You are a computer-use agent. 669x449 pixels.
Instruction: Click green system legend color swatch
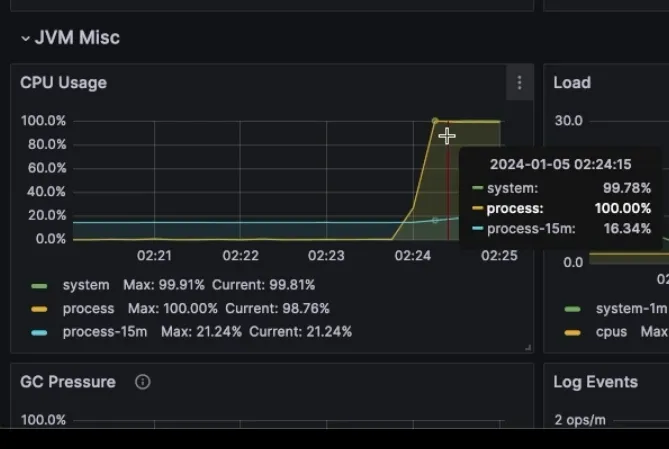39,286
